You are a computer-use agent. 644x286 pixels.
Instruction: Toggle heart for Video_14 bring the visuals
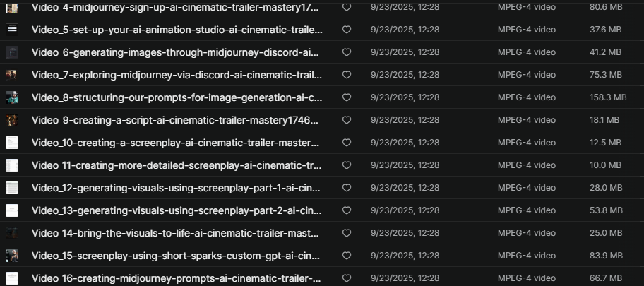[347, 233]
